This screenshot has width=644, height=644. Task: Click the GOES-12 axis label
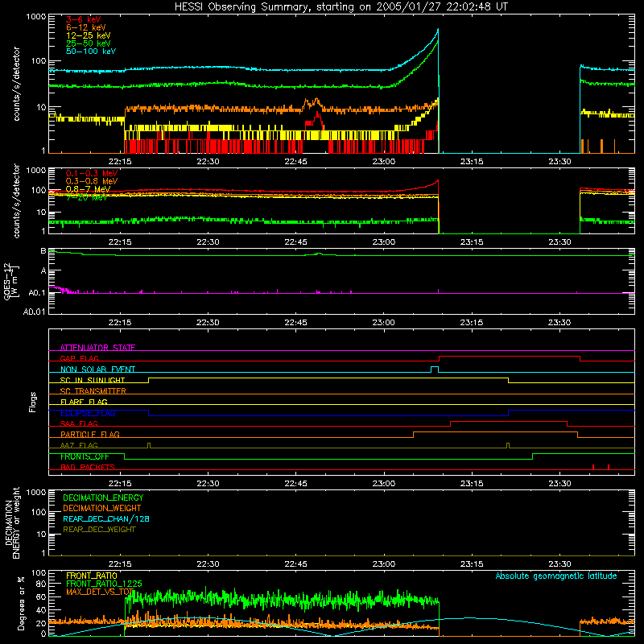(x=10, y=281)
